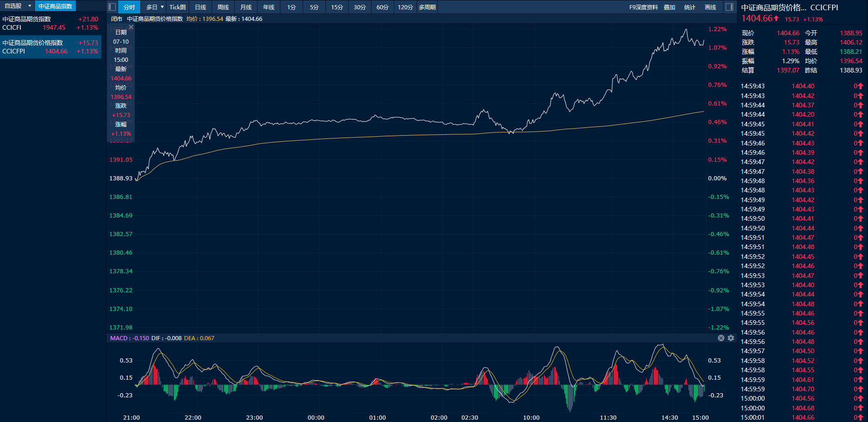This screenshot has height=422, width=868.
Task: Open the 多周期 multi-period view
Action: tap(427, 7)
